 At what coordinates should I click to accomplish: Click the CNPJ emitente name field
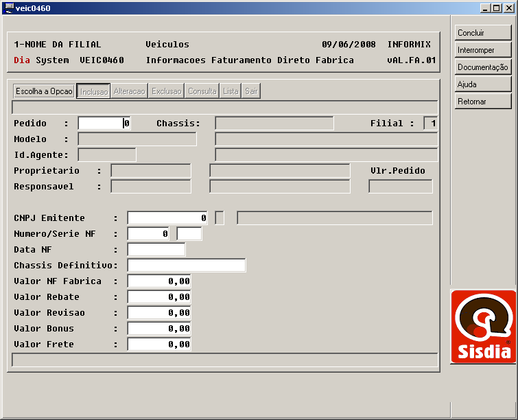pos(335,218)
